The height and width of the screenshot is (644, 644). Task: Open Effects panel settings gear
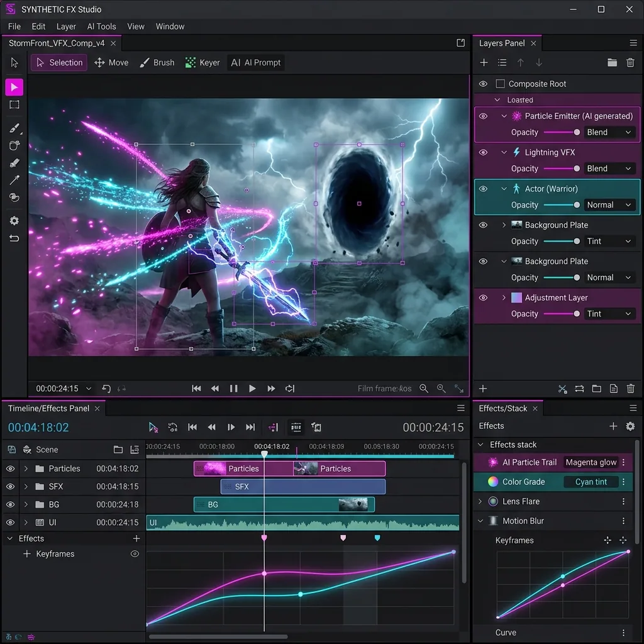point(630,426)
